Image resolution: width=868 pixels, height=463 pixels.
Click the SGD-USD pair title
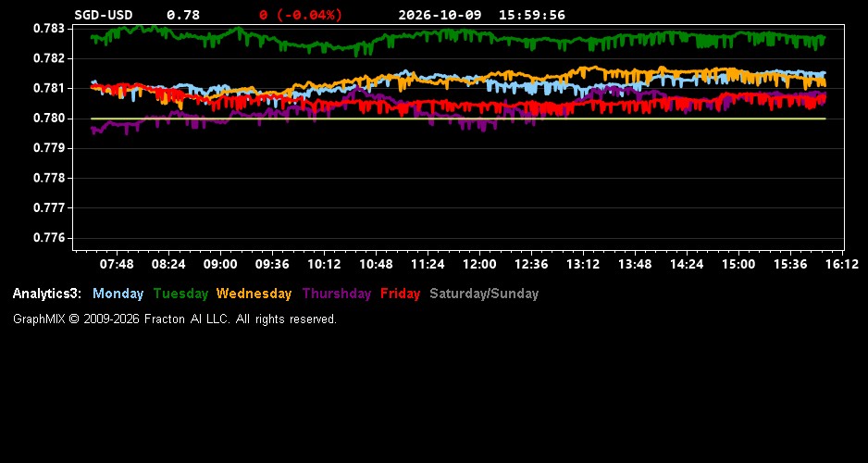pyautogui.click(x=104, y=15)
